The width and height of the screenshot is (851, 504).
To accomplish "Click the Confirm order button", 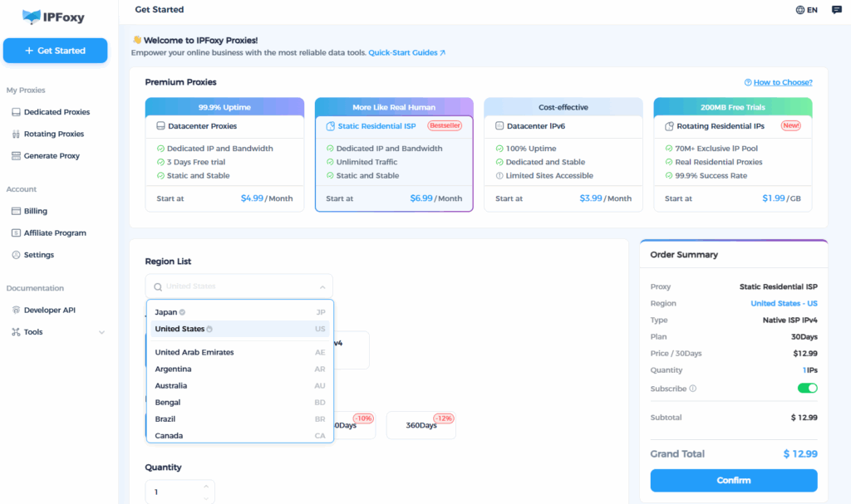I will coord(733,480).
